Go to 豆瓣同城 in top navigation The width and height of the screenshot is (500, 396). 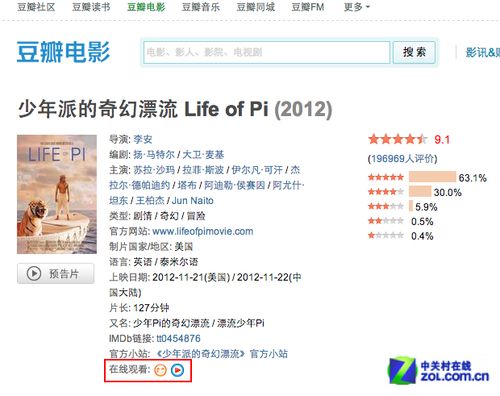point(256,7)
